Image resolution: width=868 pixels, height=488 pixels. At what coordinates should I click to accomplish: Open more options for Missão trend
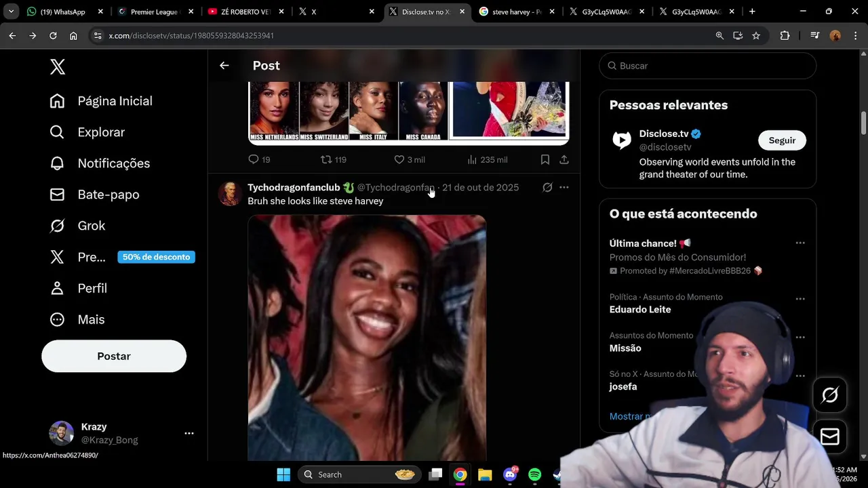(800, 337)
